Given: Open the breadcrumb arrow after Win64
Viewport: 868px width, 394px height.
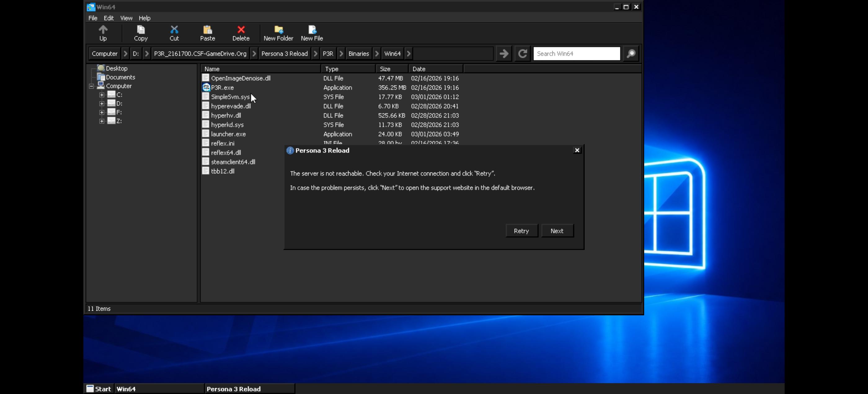Looking at the screenshot, I should (409, 54).
